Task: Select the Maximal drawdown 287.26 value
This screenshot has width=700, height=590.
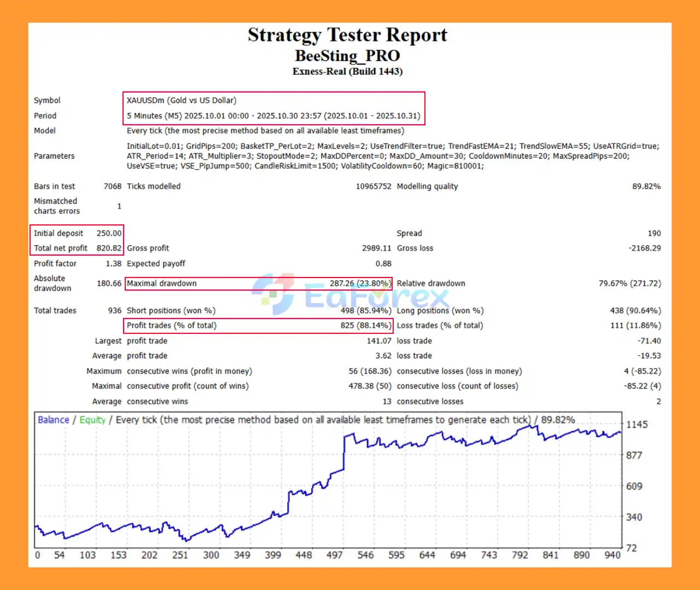Action: pos(360,283)
